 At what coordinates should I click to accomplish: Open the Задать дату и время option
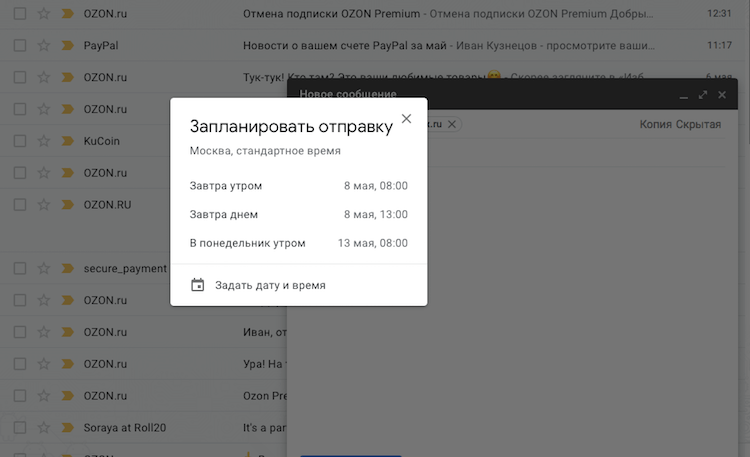click(x=270, y=285)
